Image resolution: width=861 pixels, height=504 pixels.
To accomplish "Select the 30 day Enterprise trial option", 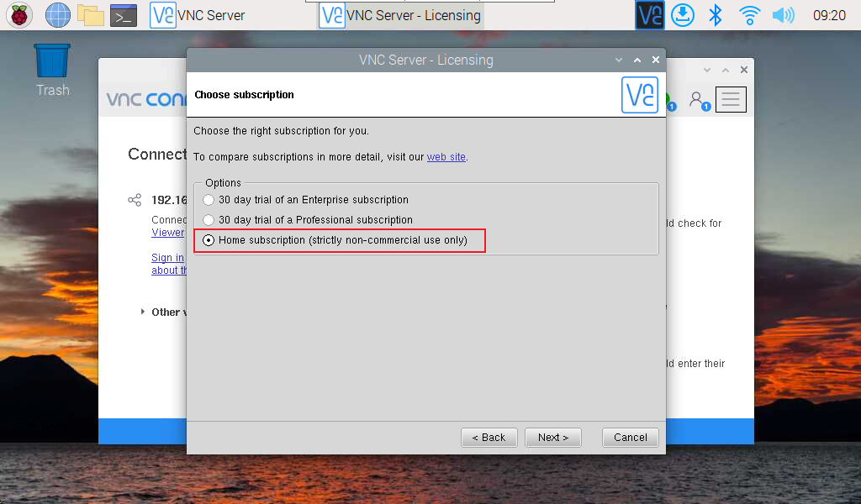I will pos(209,200).
